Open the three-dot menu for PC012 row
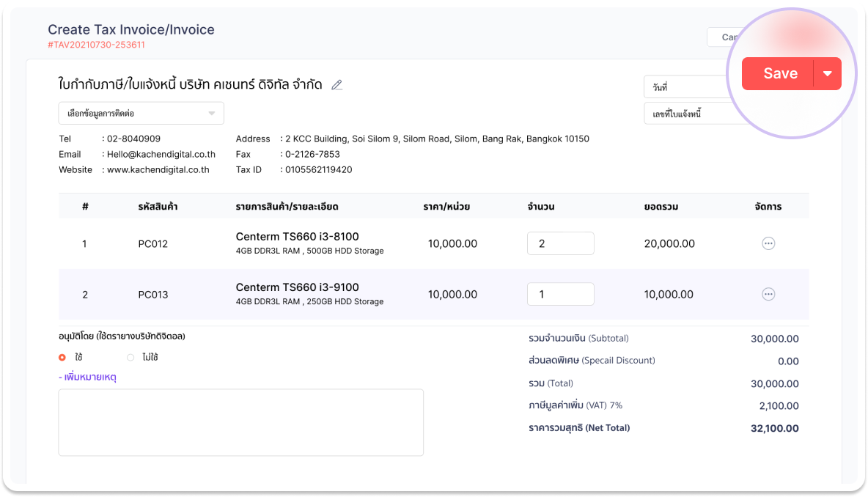The height and width of the screenshot is (497, 868). pyautogui.click(x=768, y=243)
